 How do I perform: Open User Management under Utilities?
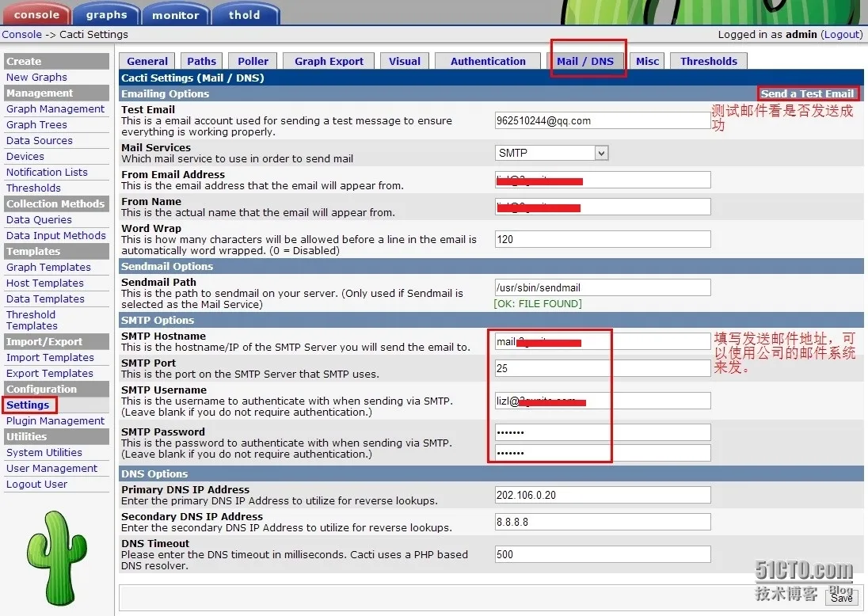pos(52,468)
